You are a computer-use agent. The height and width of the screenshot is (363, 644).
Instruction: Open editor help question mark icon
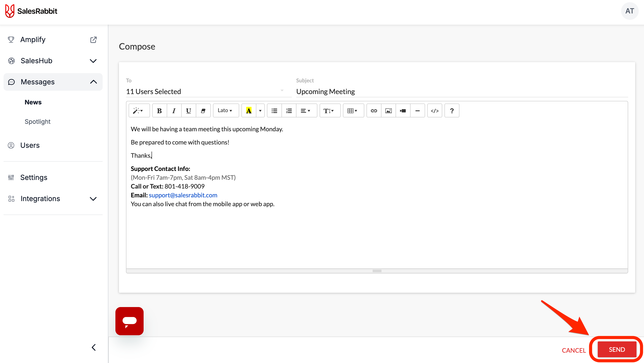coord(452,111)
